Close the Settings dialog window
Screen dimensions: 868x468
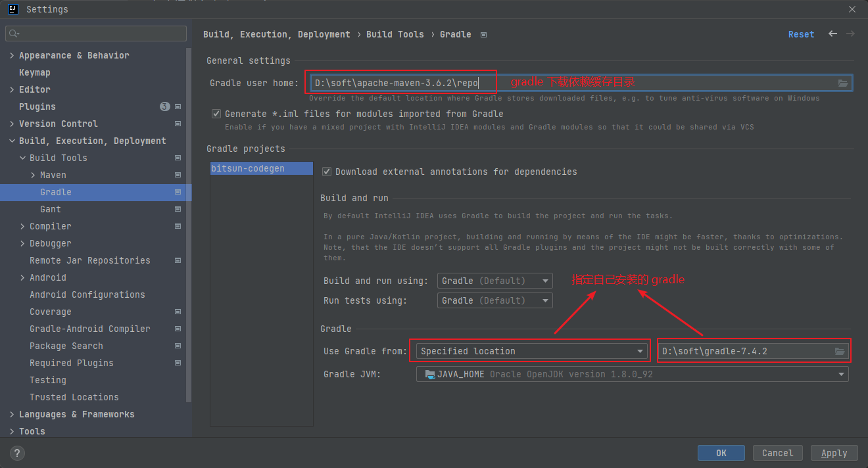pyautogui.click(x=852, y=9)
